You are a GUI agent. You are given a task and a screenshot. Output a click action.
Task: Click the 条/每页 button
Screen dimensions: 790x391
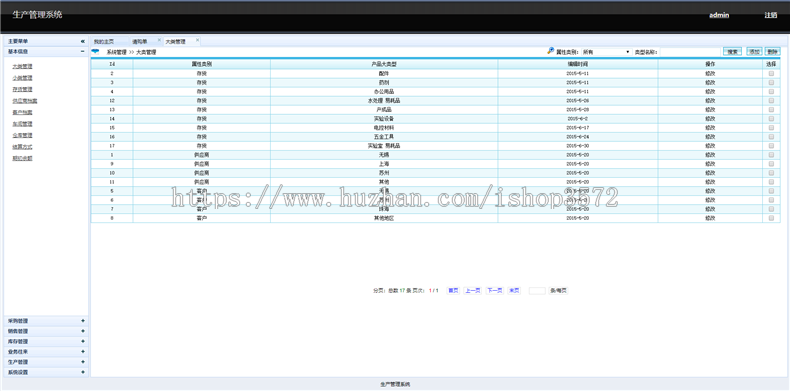point(558,291)
